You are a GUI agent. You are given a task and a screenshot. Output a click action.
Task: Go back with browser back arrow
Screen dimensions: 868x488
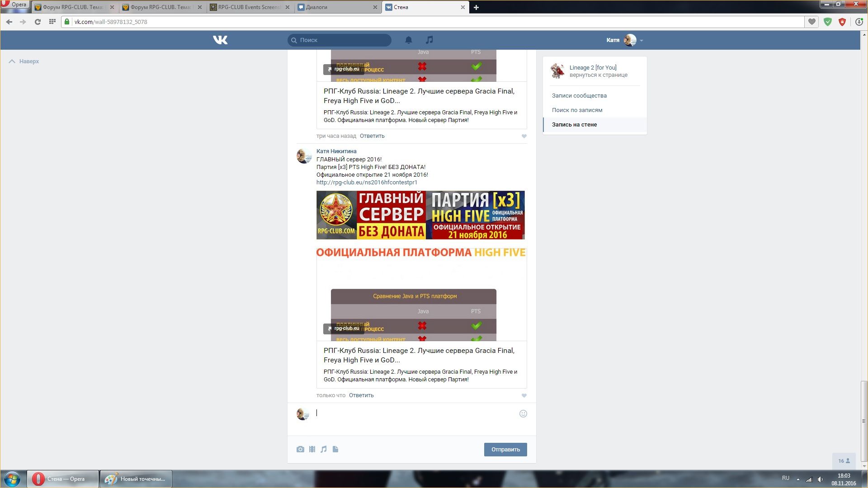click(x=9, y=22)
